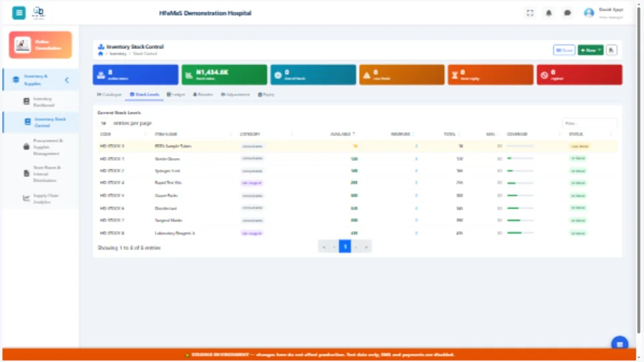Click the Disinfectant item name
The image size is (644, 362).
coord(166,208)
